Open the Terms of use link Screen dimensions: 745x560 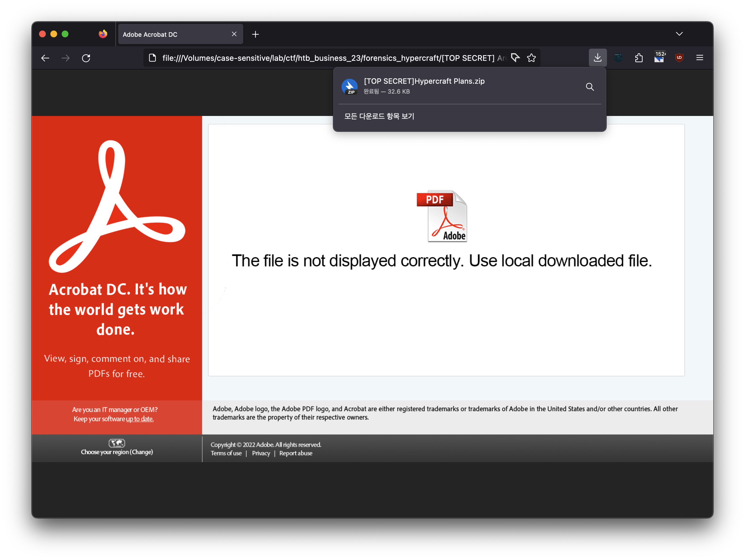pyautogui.click(x=226, y=453)
